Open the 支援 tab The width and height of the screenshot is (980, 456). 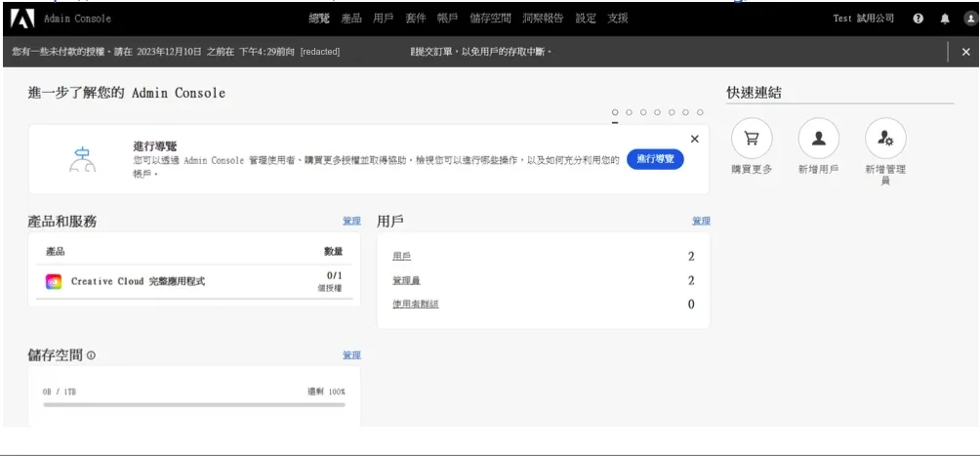click(618, 19)
